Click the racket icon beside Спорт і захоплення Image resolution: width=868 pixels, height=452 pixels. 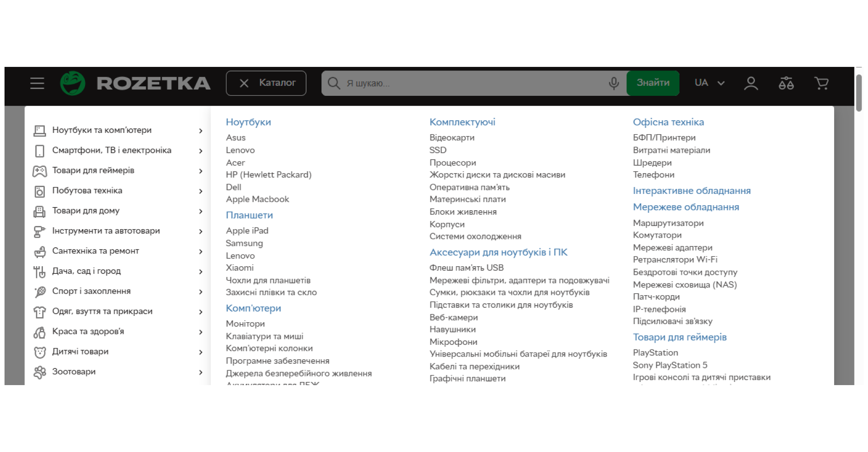(40, 292)
